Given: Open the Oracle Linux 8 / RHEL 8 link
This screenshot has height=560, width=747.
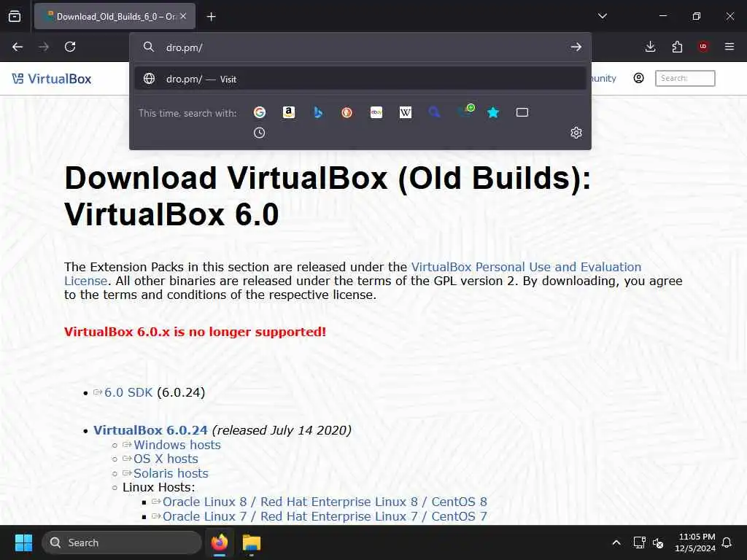Looking at the screenshot, I should [x=325, y=502].
